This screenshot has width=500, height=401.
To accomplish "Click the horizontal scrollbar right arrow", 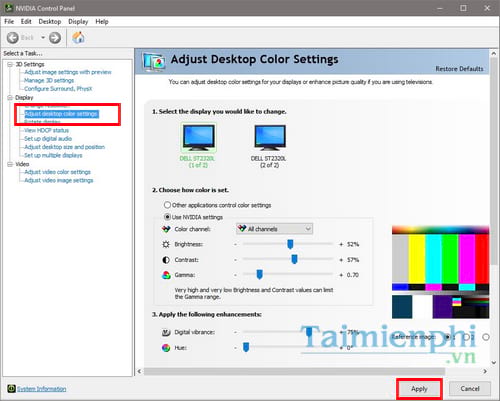I will (x=485, y=371).
